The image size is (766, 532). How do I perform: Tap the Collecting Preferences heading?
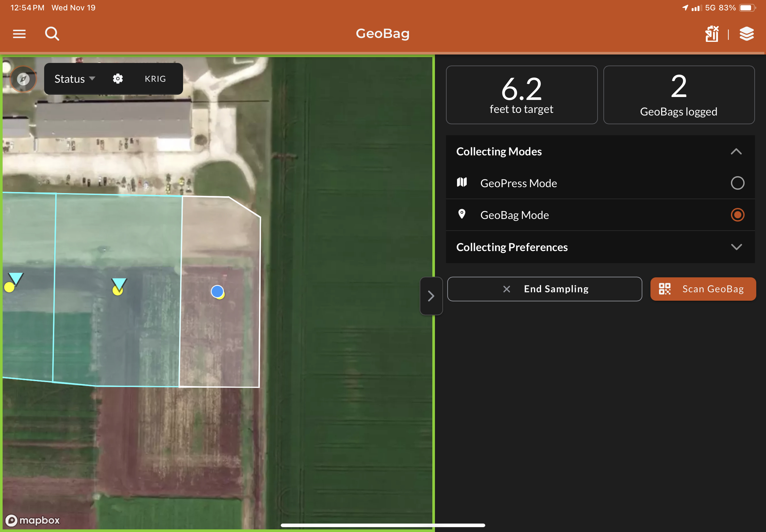point(512,247)
